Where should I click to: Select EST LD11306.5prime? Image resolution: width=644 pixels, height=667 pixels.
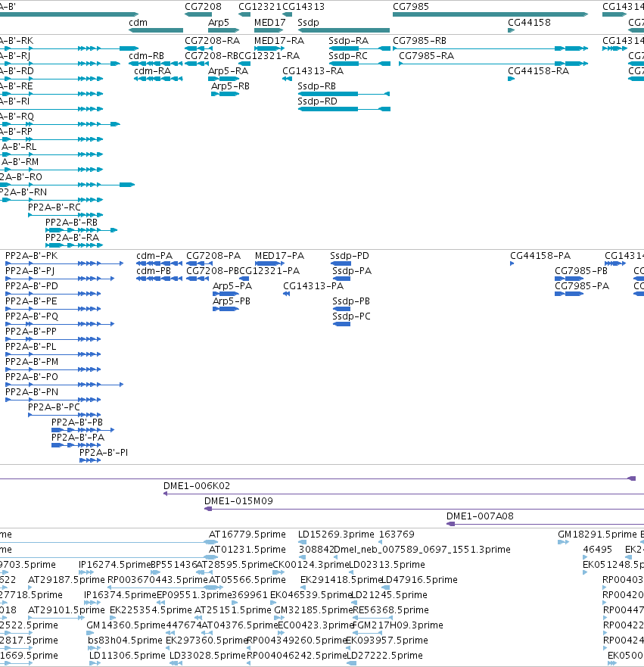pos(95,662)
